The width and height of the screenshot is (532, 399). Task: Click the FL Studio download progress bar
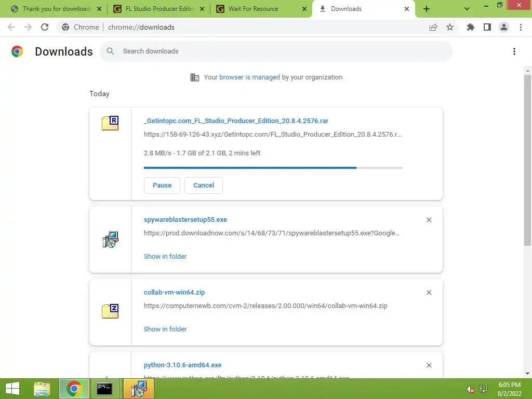tap(273, 168)
